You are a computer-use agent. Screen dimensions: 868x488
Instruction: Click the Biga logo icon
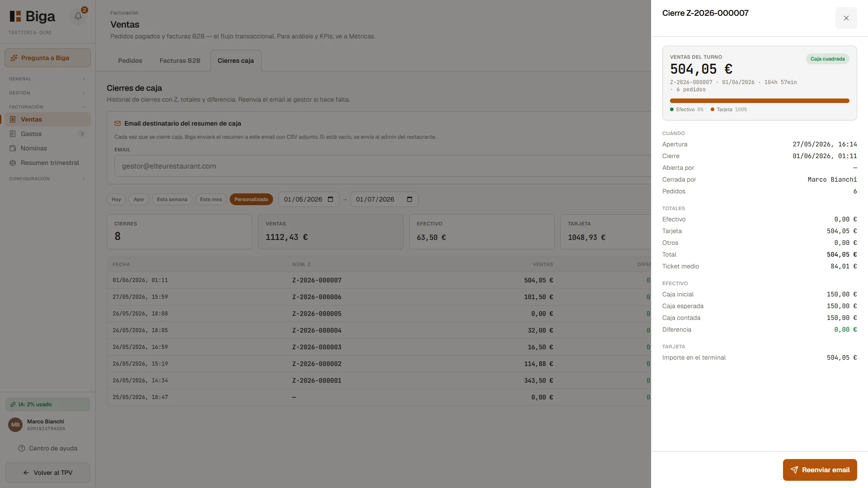15,17
